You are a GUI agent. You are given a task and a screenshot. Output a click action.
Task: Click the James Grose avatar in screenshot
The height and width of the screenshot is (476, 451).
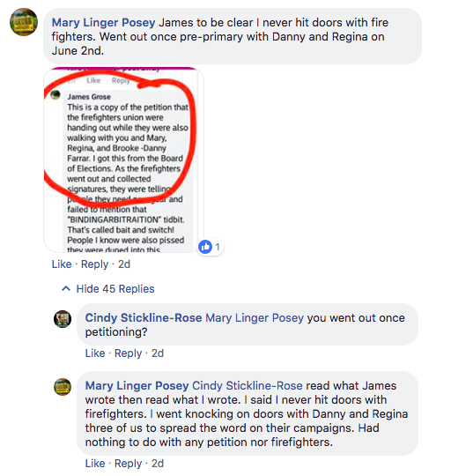tap(55, 94)
